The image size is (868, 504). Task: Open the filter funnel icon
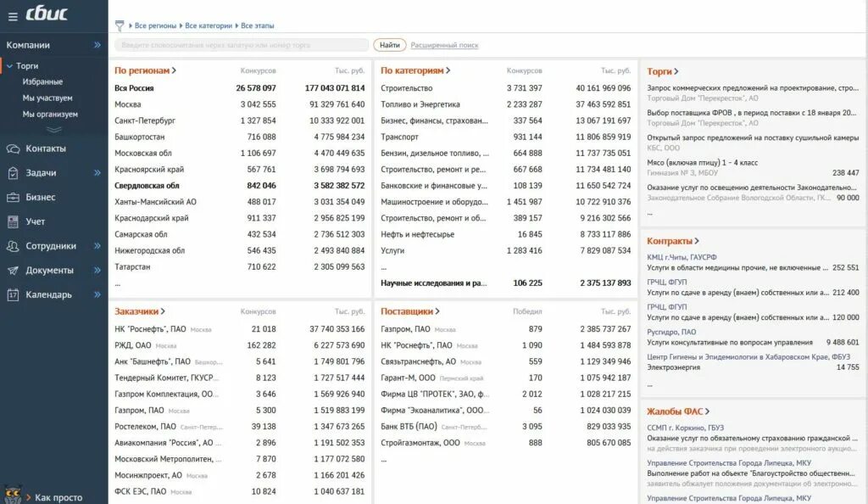tap(120, 25)
